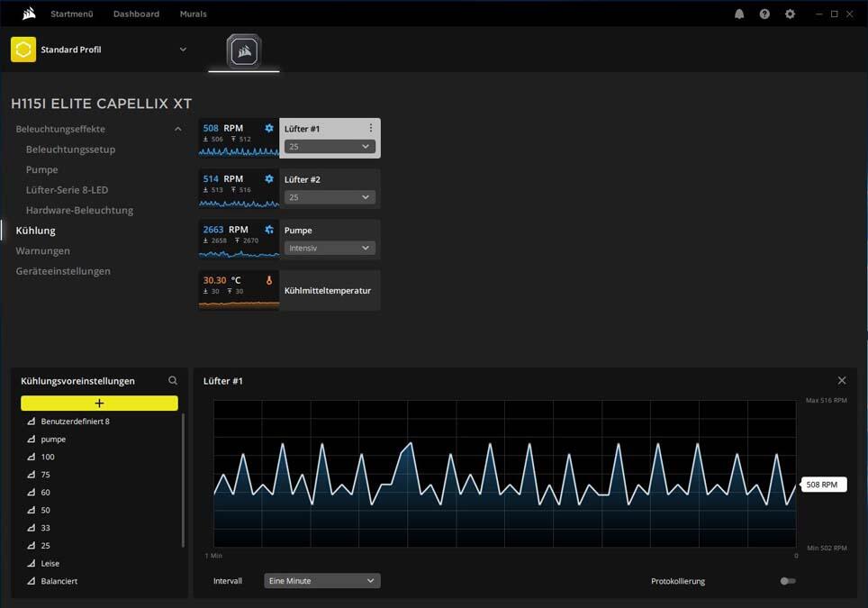Open the help question mark icon
Viewport: 868px width, 608px height.
tap(764, 14)
